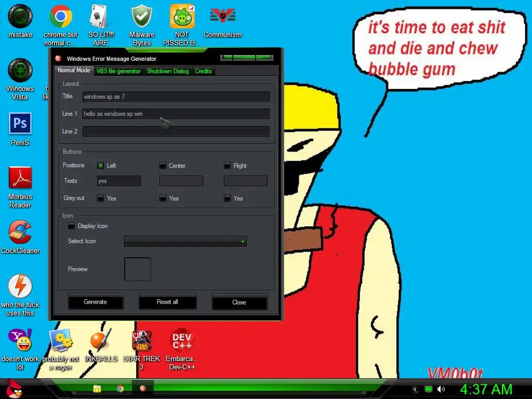The width and height of the screenshot is (532, 399).
Task: Enable the Right button position checkbox
Action: (228, 166)
